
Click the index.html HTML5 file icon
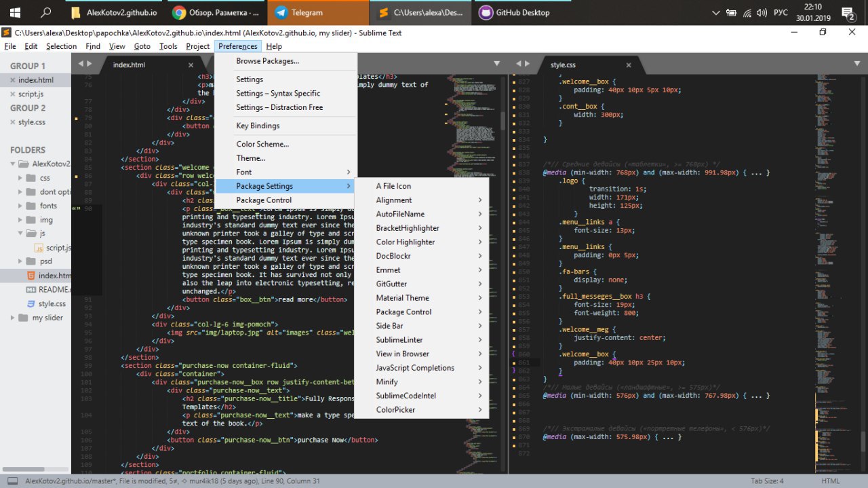tap(31, 276)
